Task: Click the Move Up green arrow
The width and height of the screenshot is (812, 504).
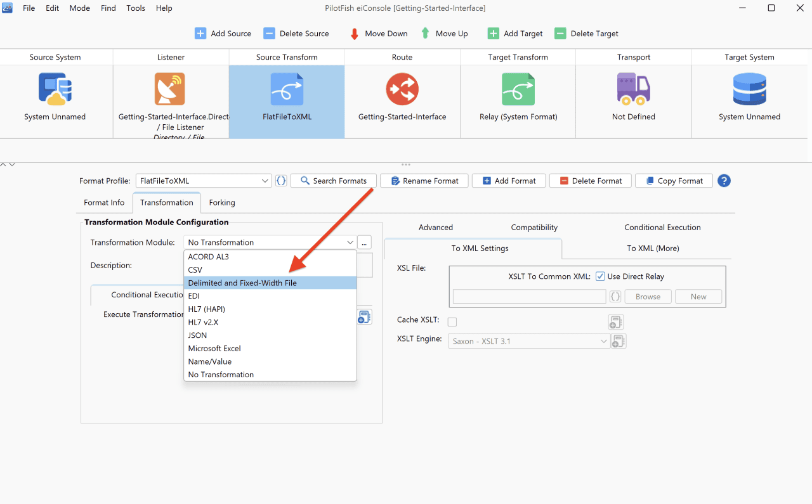Action: 426,34
